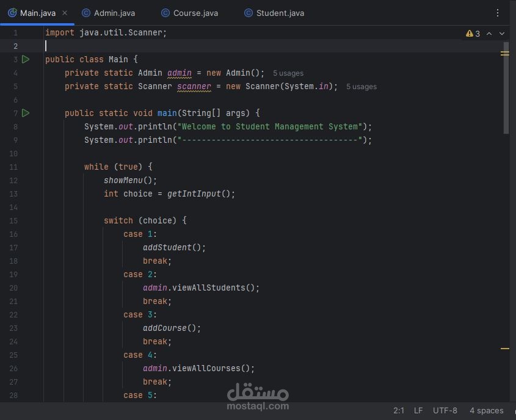Click the underlined 'scanner' variable name
The image size is (516, 420).
click(x=194, y=86)
